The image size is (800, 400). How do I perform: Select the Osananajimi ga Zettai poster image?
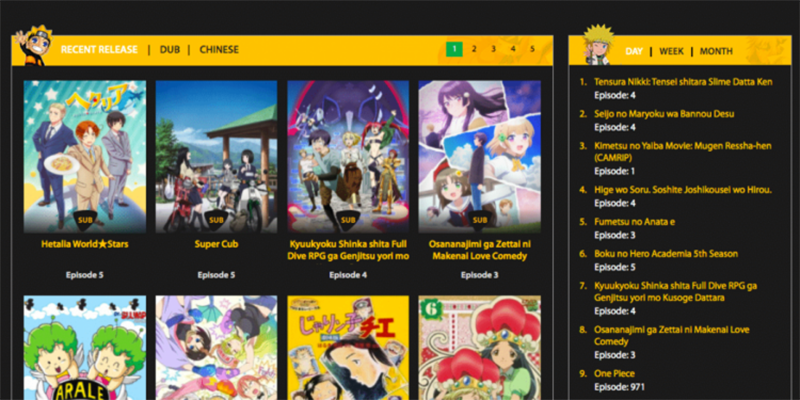(479, 155)
